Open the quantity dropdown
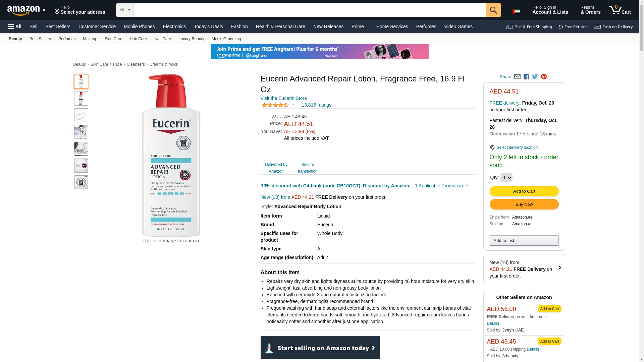644x362 pixels. 506,178
